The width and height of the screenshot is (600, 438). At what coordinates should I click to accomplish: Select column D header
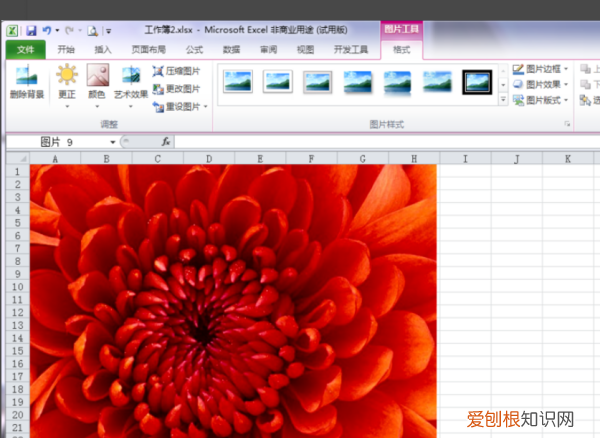pos(209,158)
